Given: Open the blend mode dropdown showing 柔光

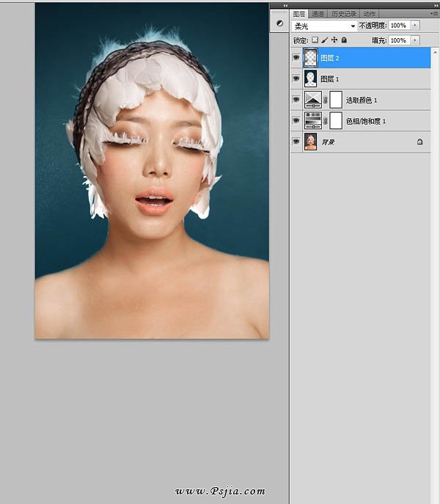Looking at the screenshot, I should click(324, 26).
